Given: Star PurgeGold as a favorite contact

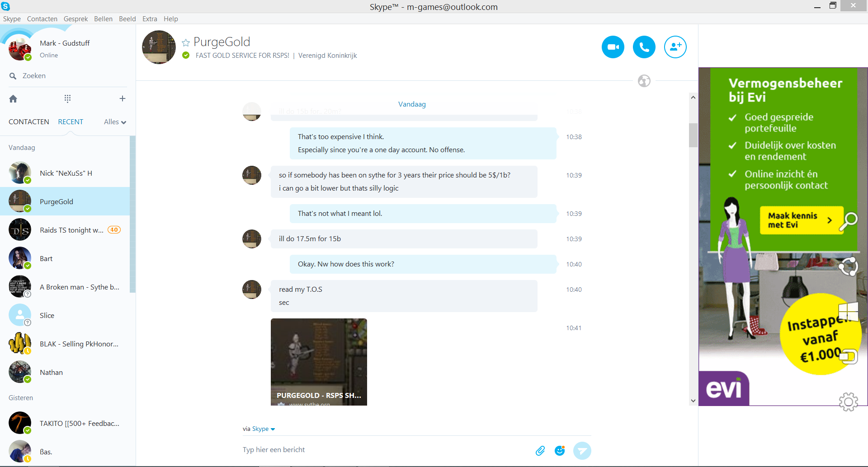Looking at the screenshot, I should (186, 42).
